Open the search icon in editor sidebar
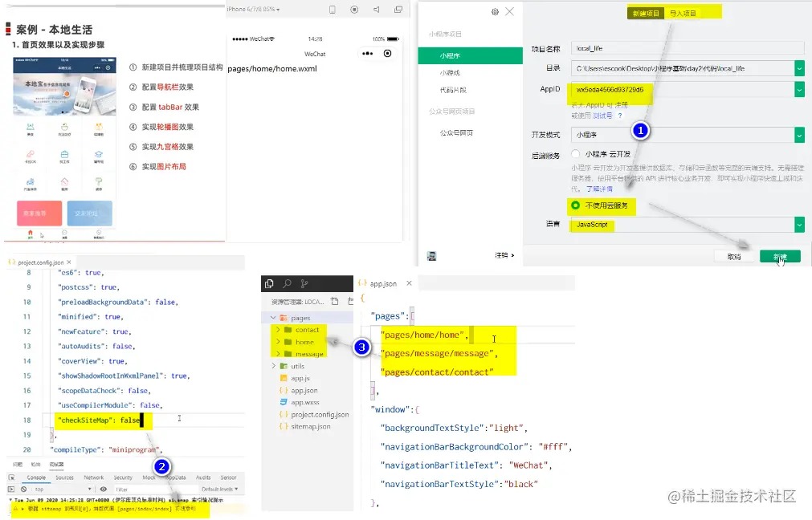 (x=287, y=283)
